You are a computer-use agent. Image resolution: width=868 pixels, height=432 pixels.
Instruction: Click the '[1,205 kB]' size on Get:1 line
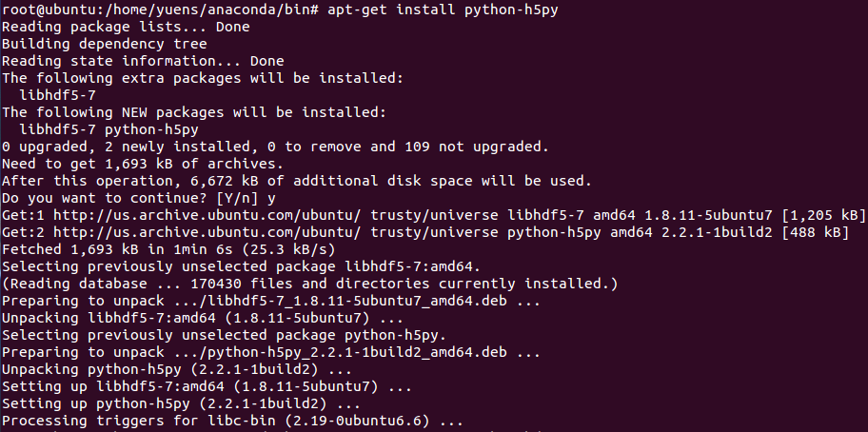822,215
